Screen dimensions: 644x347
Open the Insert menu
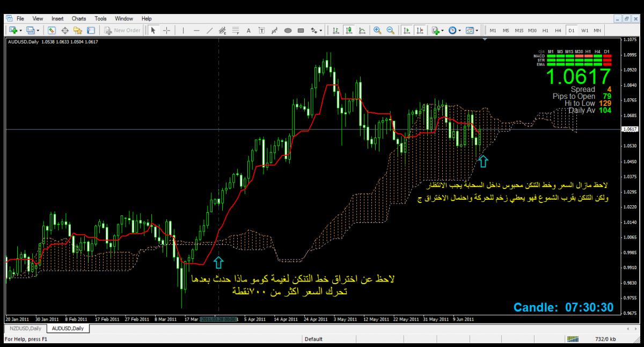click(x=57, y=19)
